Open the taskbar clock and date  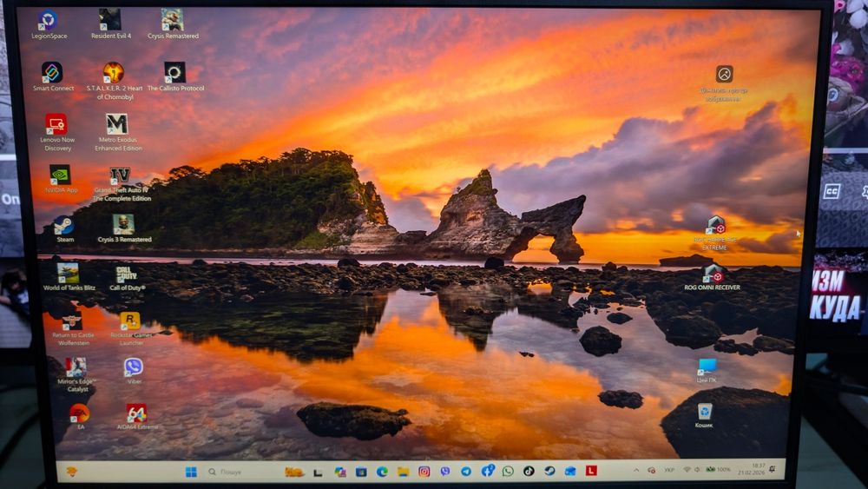click(x=752, y=469)
